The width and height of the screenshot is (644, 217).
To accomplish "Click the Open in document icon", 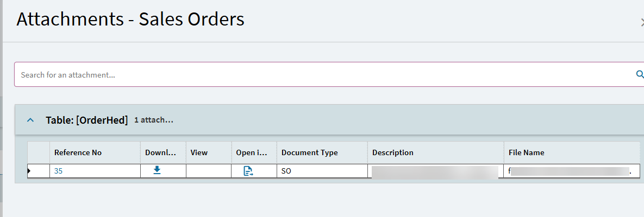I will point(248,171).
